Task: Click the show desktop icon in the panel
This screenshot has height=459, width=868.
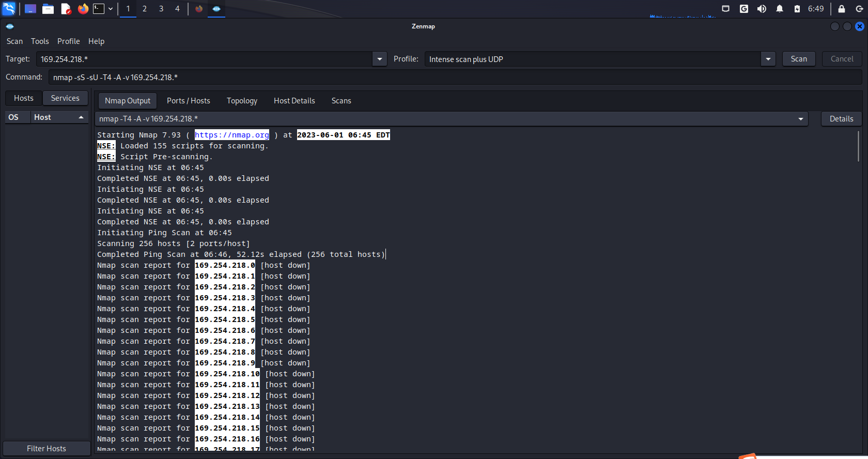Action: [x=30, y=9]
